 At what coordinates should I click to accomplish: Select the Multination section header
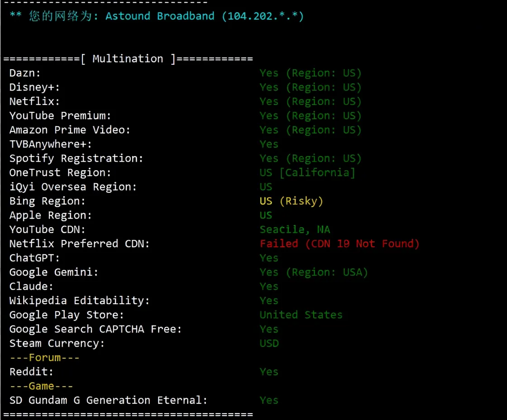127,58
